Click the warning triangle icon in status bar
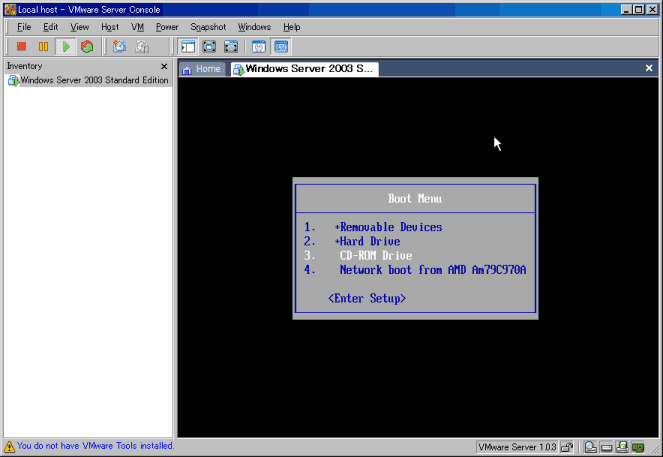This screenshot has height=457, width=663. click(9, 446)
